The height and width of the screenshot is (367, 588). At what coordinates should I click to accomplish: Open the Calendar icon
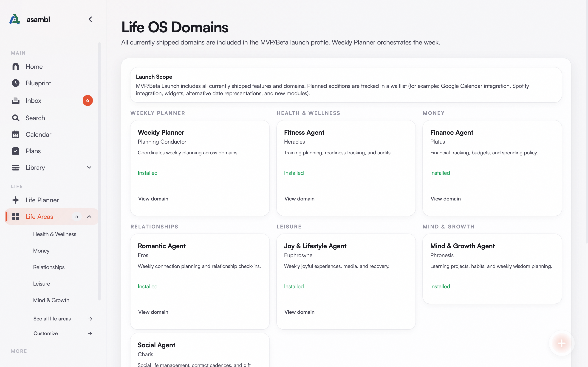[16, 134]
